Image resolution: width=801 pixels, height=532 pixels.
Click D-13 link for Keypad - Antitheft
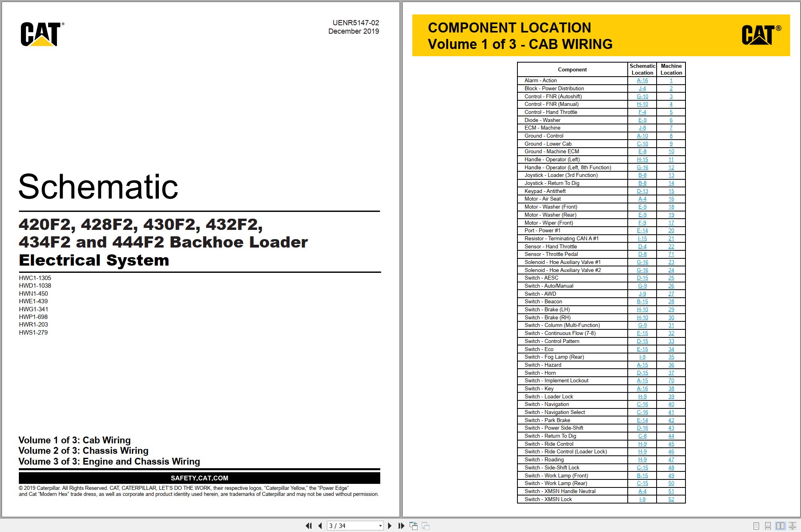point(642,191)
